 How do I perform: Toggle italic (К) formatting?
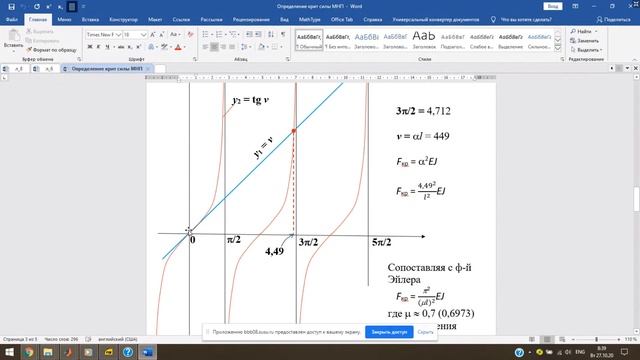tap(98, 47)
